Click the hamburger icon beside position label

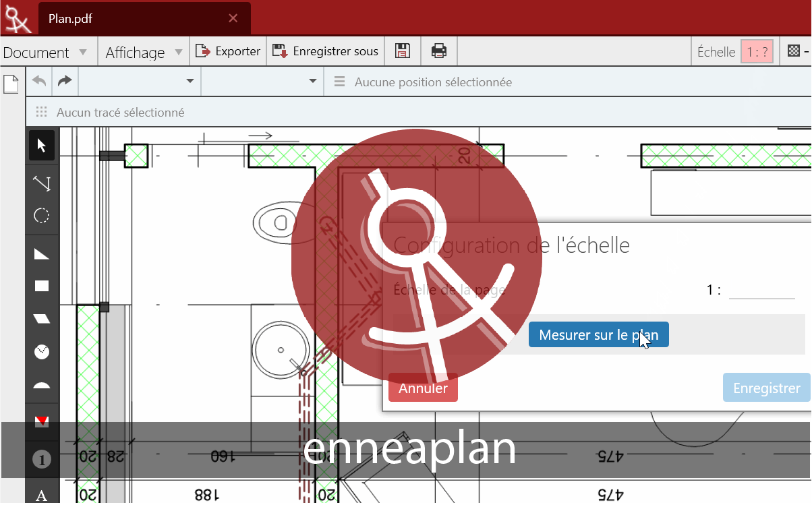click(x=339, y=82)
